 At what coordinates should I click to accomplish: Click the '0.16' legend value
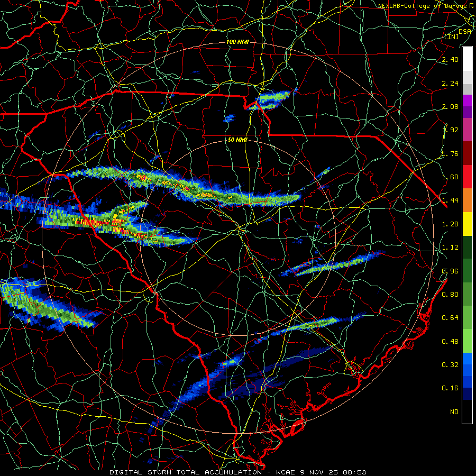[450, 388]
